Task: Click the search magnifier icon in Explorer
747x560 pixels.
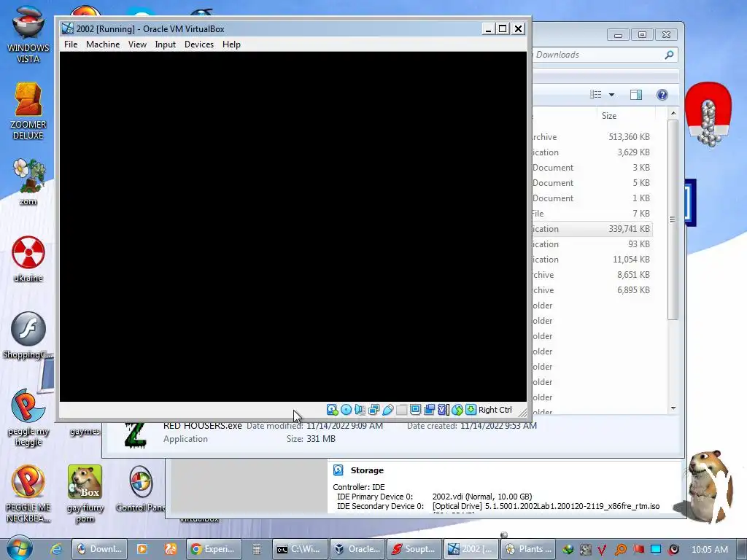Action: pyautogui.click(x=670, y=55)
